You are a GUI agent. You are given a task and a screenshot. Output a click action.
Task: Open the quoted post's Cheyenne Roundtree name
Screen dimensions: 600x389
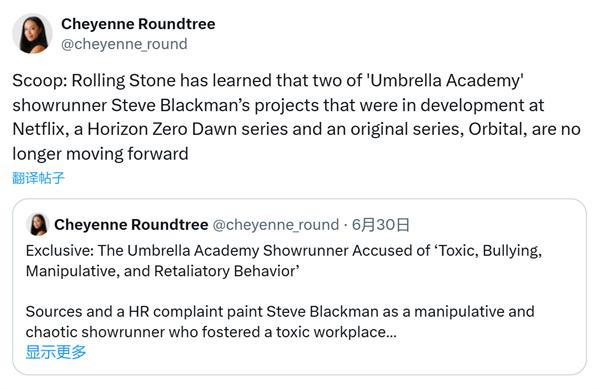[131, 225]
